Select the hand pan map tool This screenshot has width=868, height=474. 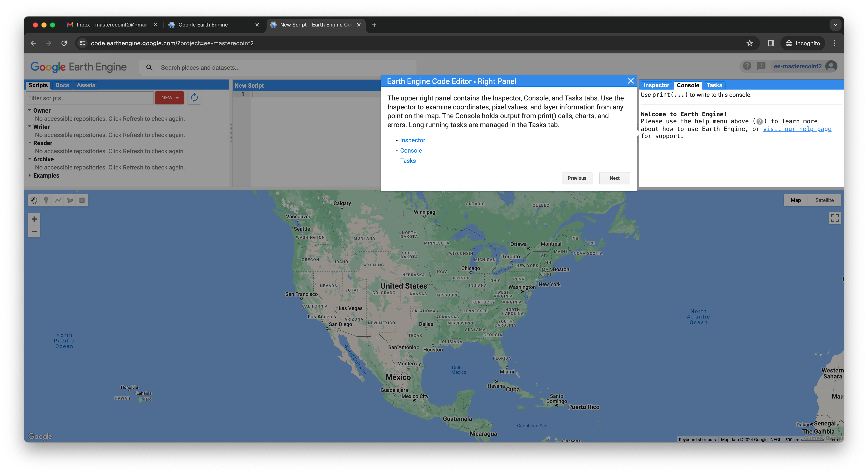click(x=34, y=200)
